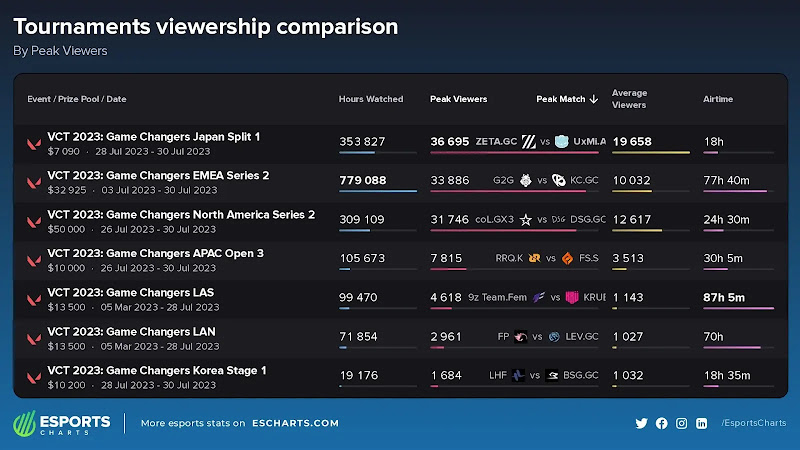This screenshot has width=800, height=450.
Task: Click the RRQ.K team logo
Action: [x=534, y=258]
